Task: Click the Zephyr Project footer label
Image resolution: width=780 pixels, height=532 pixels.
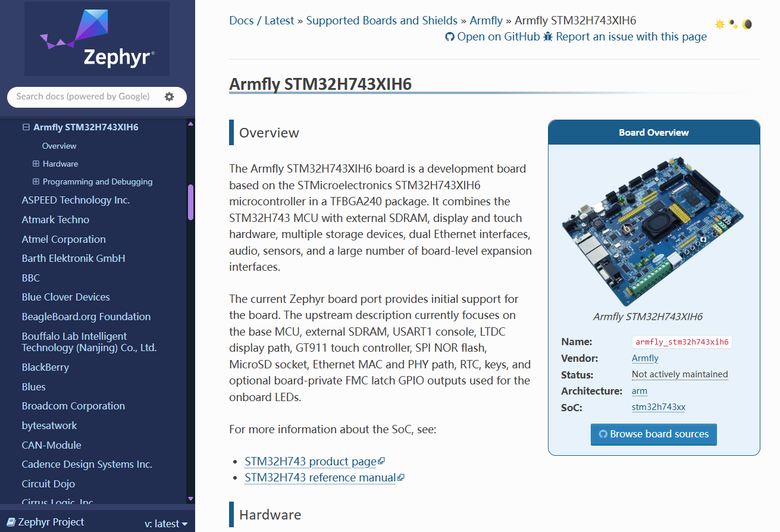Action: point(46,522)
